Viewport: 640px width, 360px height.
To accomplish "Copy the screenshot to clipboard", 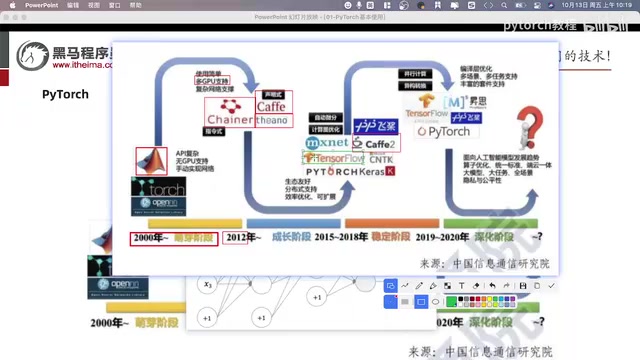I will 537,286.
